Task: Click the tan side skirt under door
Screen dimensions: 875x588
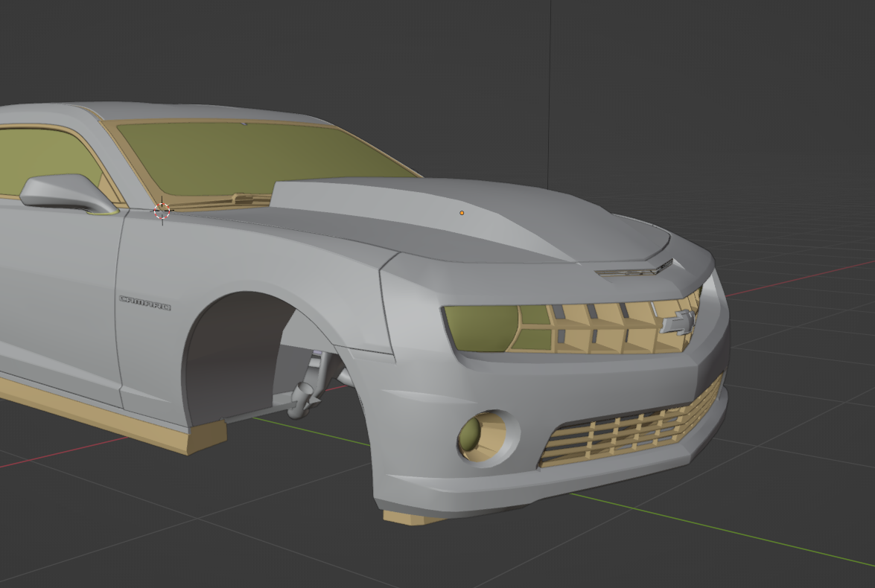Action: coord(112,415)
